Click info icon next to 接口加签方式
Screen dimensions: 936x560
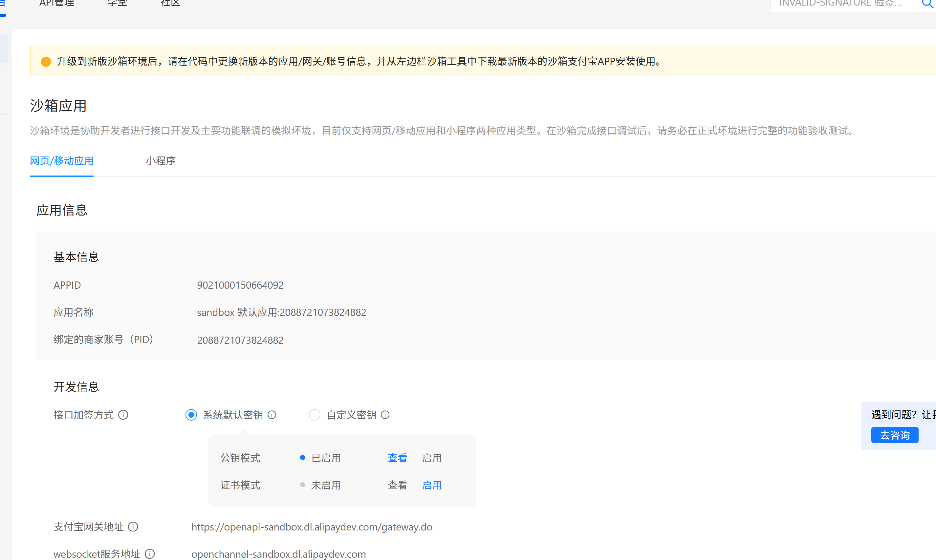123,415
